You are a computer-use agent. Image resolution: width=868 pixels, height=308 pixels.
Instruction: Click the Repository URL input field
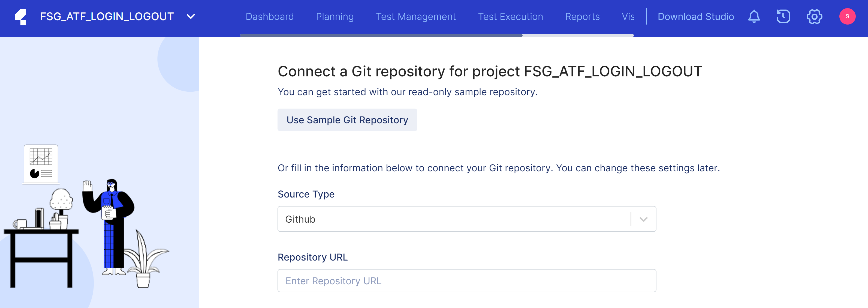point(466,280)
